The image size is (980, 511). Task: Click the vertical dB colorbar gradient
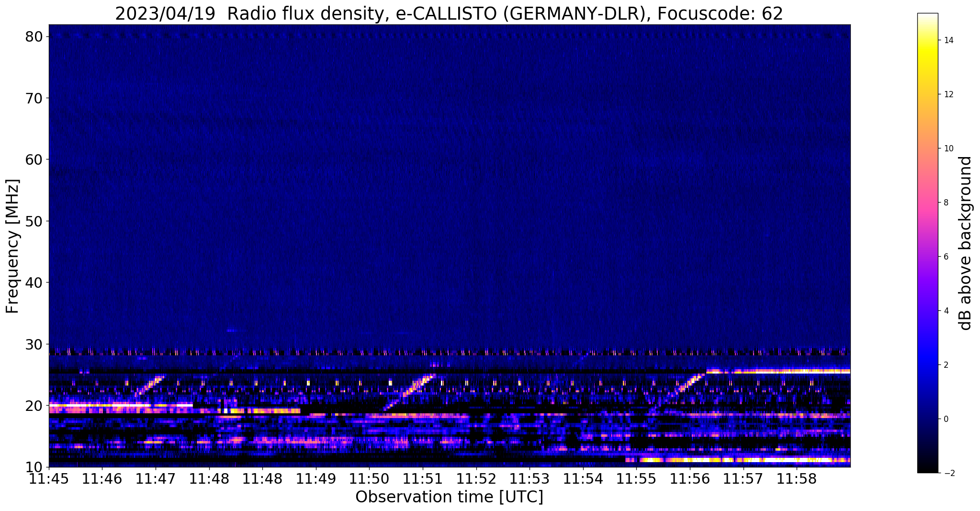[x=927, y=243]
